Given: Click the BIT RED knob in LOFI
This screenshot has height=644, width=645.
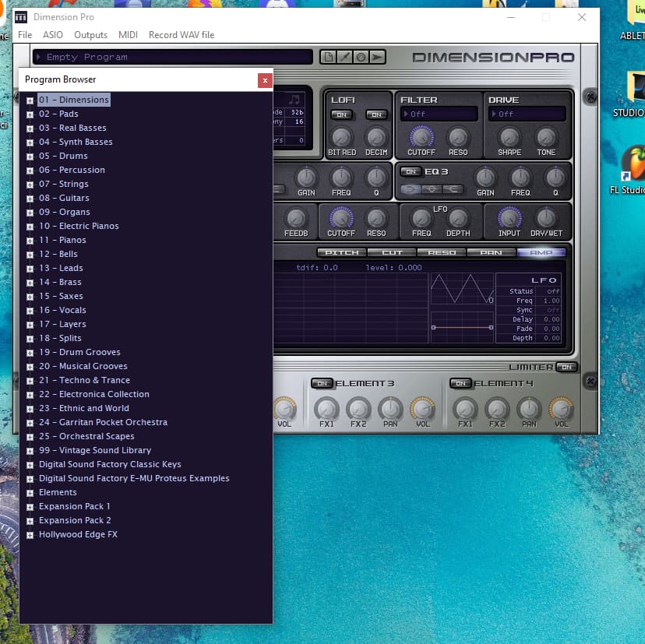Looking at the screenshot, I should [341, 137].
